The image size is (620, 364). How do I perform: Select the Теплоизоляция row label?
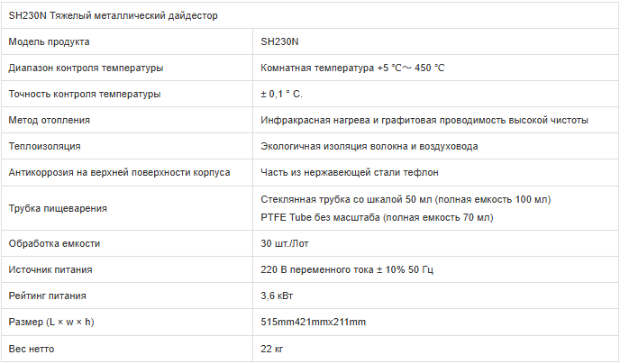tap(44, 146)
